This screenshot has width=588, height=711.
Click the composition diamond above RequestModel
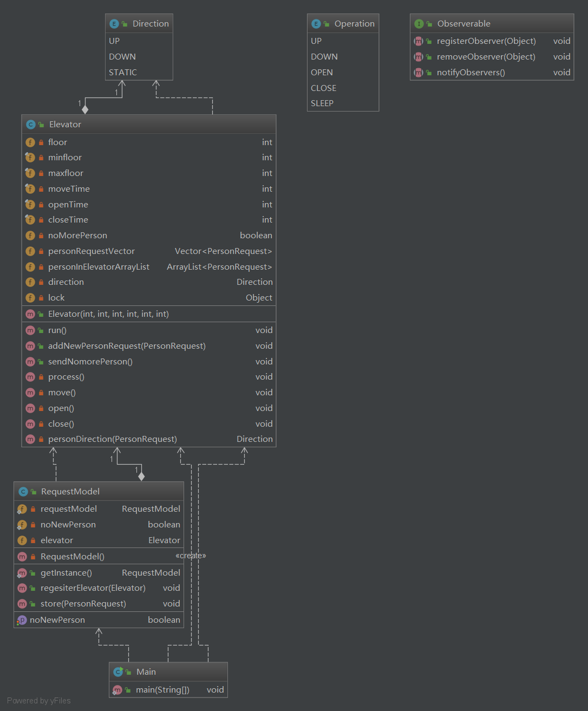coord(141,477)
